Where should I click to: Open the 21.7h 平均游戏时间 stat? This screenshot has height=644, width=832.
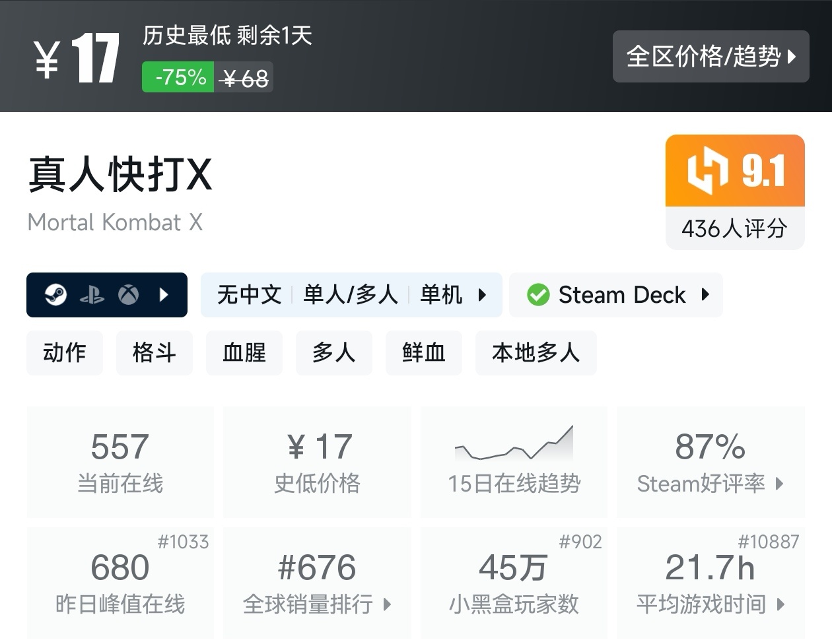[x=711, y=583]
